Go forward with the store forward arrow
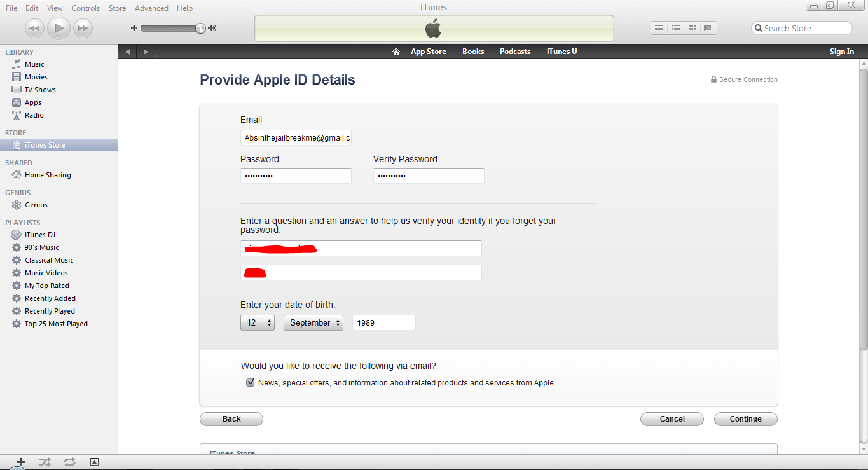868x470 pixels. (146, 52)
